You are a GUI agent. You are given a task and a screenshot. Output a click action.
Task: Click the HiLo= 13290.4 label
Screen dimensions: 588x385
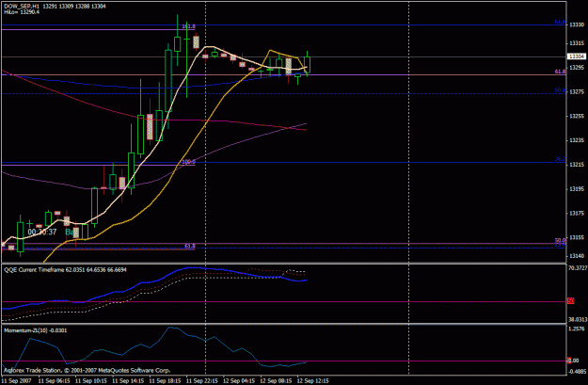22,12
